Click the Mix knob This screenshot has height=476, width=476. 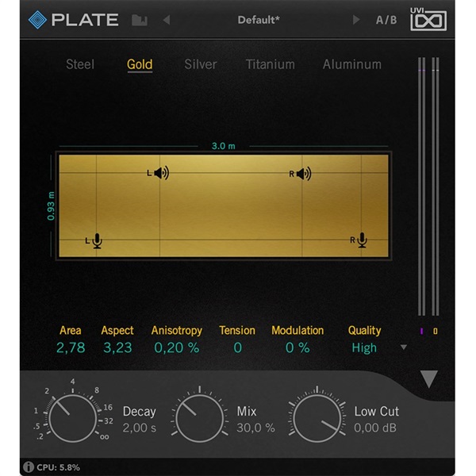point(199,418)
